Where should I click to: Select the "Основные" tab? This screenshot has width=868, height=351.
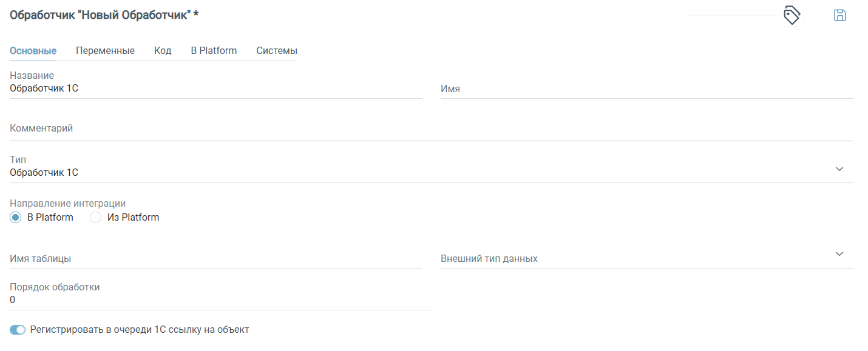pyautogui.click(x=33, y=51)
